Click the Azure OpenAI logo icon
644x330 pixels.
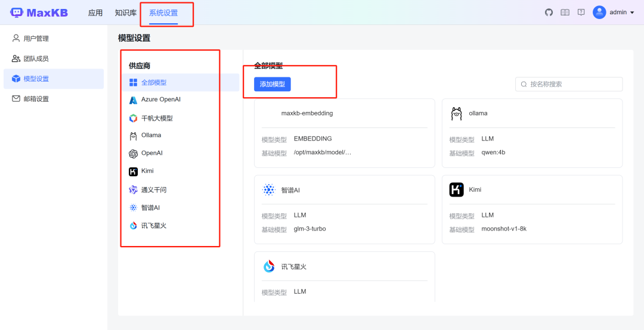point(133,99)
